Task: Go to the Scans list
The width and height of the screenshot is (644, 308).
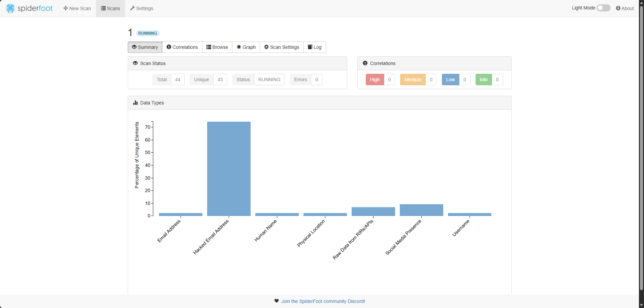Action: click(110, 8)
